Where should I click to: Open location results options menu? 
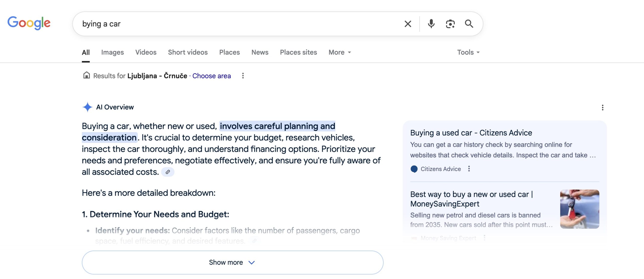point(243,76)
